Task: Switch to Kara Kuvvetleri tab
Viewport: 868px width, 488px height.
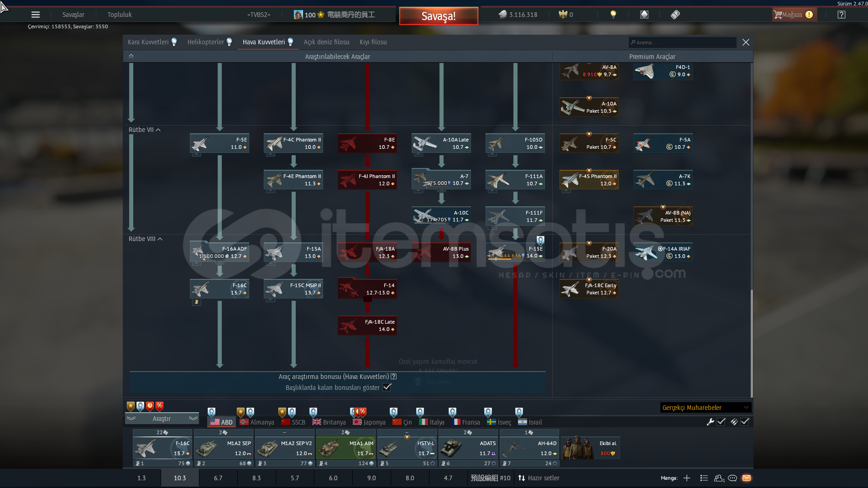Action: click(152, 42)
